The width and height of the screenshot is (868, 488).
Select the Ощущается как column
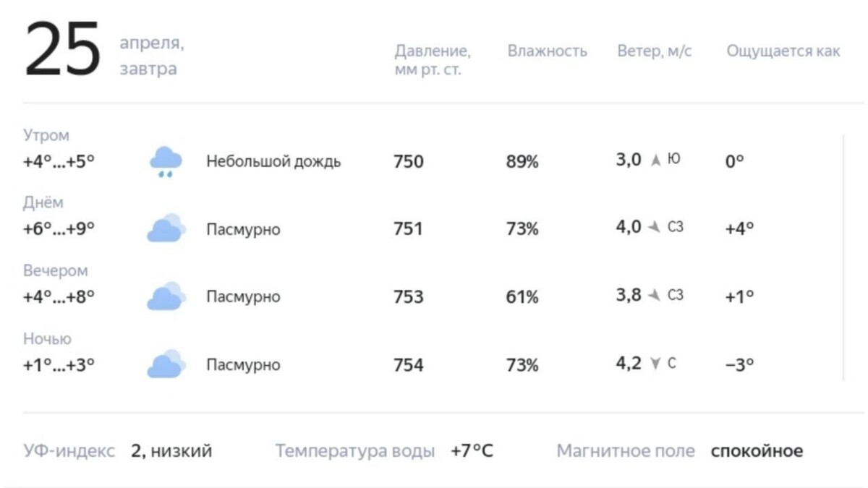783,51
